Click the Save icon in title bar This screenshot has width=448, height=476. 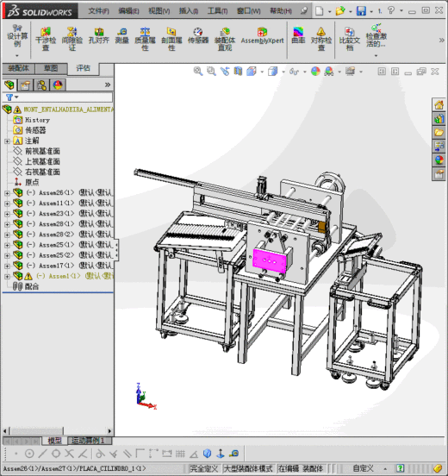point(361,11)
